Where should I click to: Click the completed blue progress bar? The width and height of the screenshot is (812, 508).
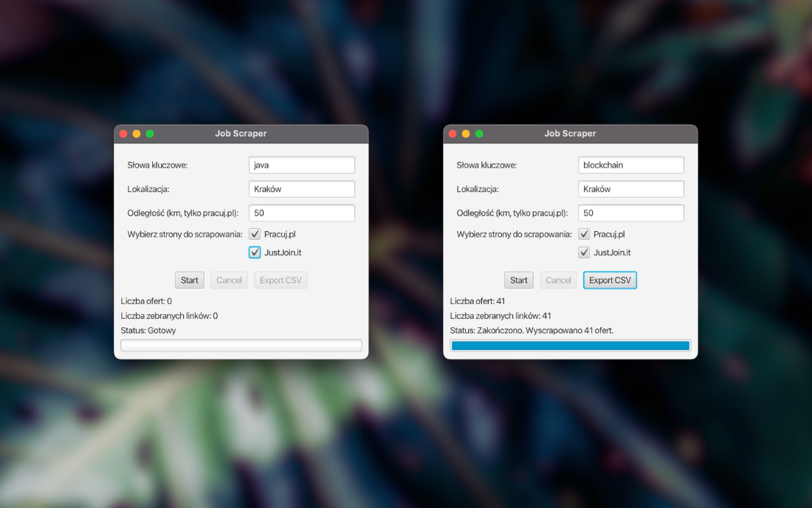click(570, 346)
